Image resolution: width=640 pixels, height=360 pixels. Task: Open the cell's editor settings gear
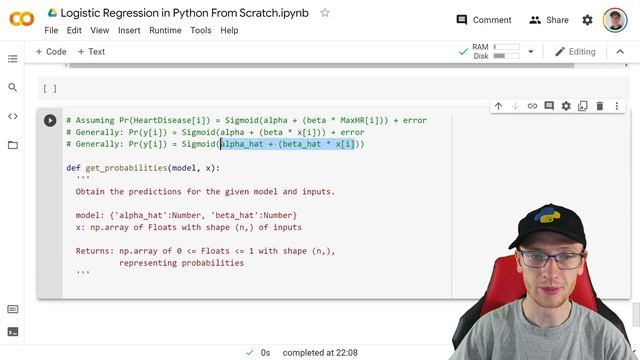(566, 106)
